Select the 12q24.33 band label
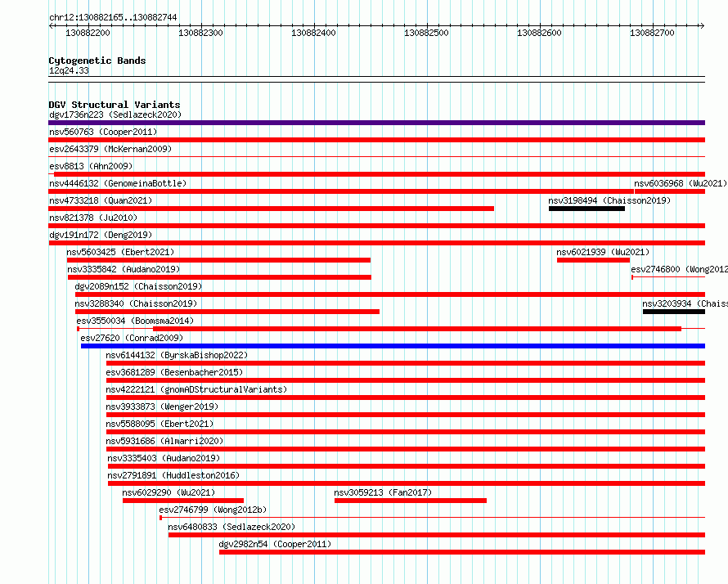This screenshot has height=584, width=728. [x=69, y=70]
